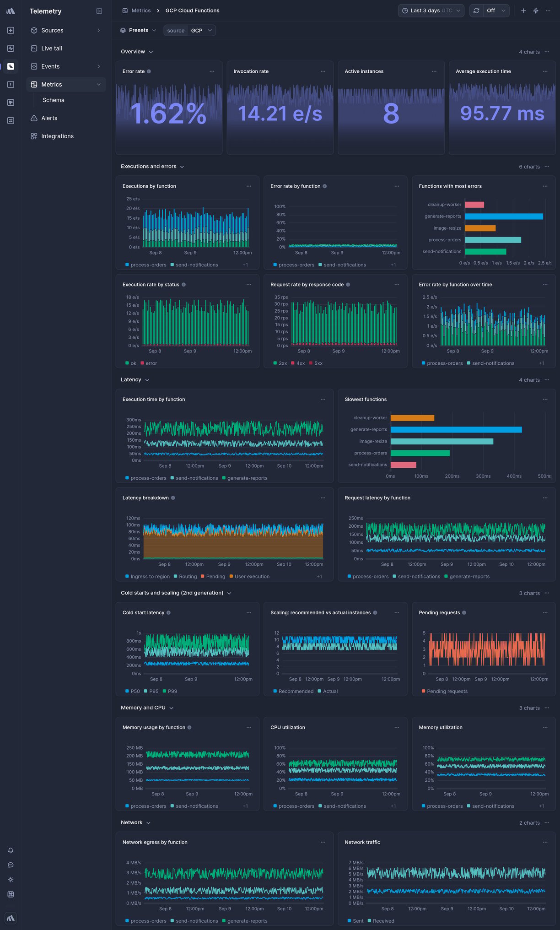Screen dimensions: 560x930
Task: Toggle the error legend series
Action: point(149,363)
